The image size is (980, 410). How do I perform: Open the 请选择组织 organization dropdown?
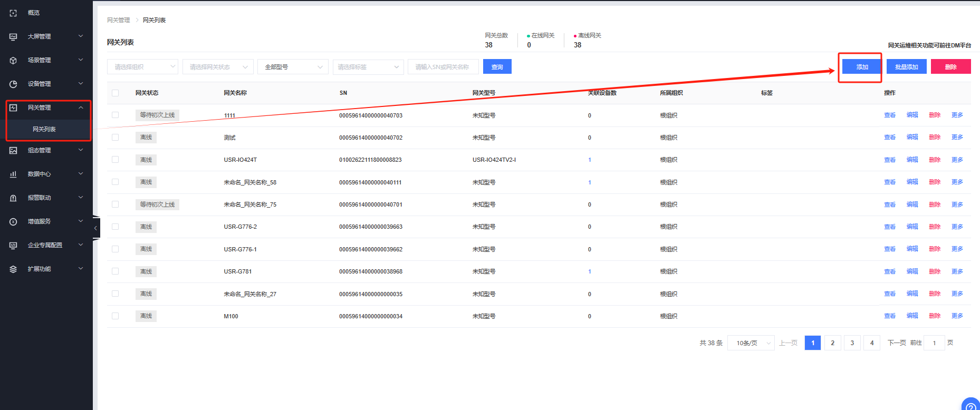point(143,67)
